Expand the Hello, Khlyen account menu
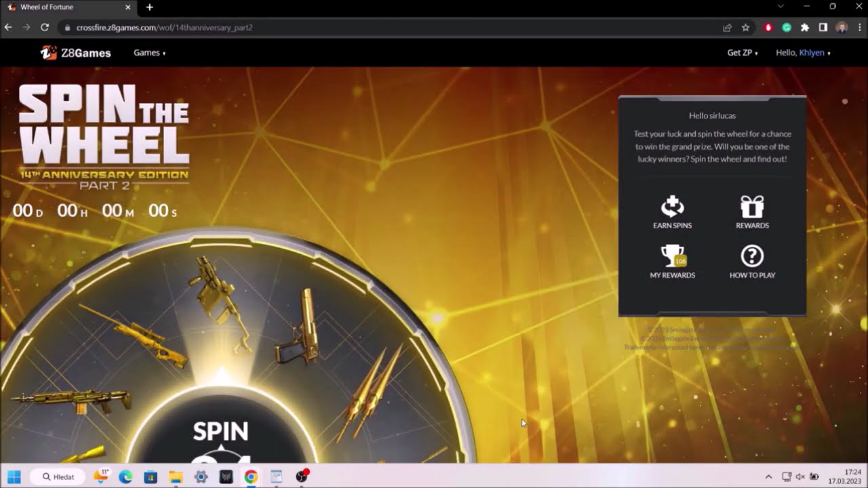This screenshot has height=488, width=868. 803,53
